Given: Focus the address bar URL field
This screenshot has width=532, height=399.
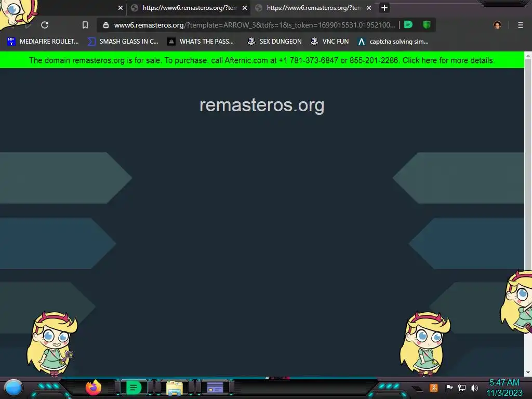Looking at the screenshot, I should click(255, 25).
